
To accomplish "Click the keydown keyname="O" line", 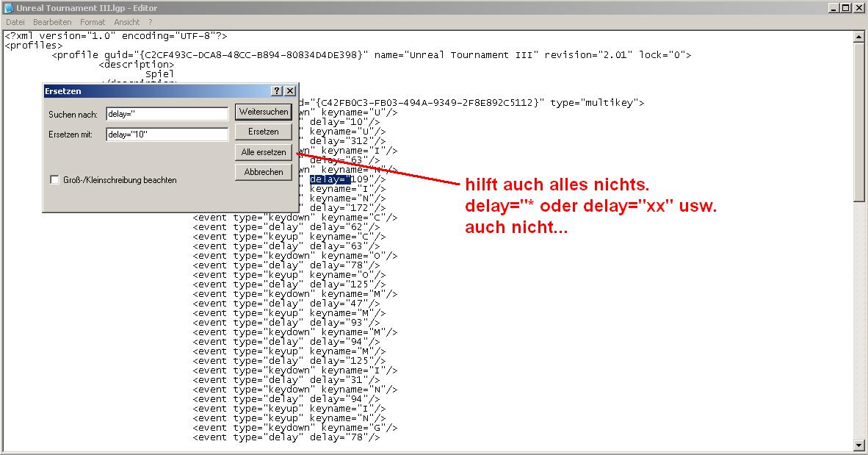I will coord(295,256).
